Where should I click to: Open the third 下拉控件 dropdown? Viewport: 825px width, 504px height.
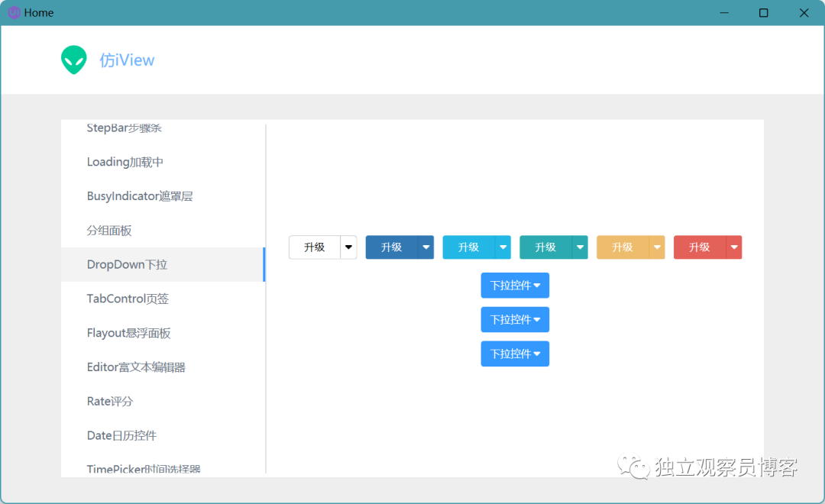pos(515,354)
